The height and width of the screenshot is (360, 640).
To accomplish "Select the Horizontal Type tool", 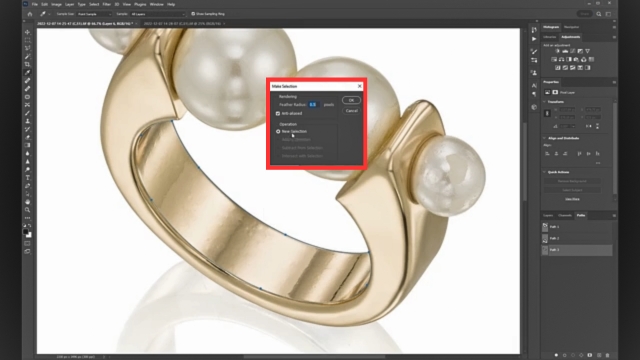I will pos(27,178).
